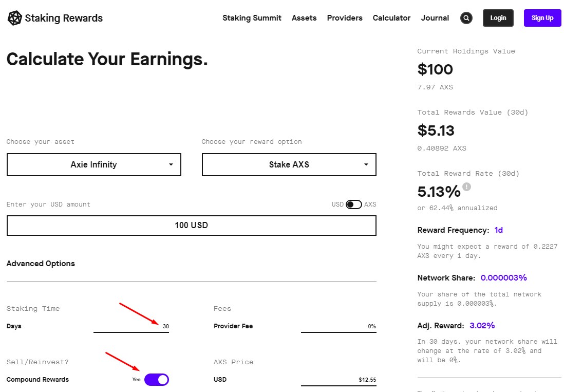Open the Journal section
This screenshot has width=564, height=392.
435,18
